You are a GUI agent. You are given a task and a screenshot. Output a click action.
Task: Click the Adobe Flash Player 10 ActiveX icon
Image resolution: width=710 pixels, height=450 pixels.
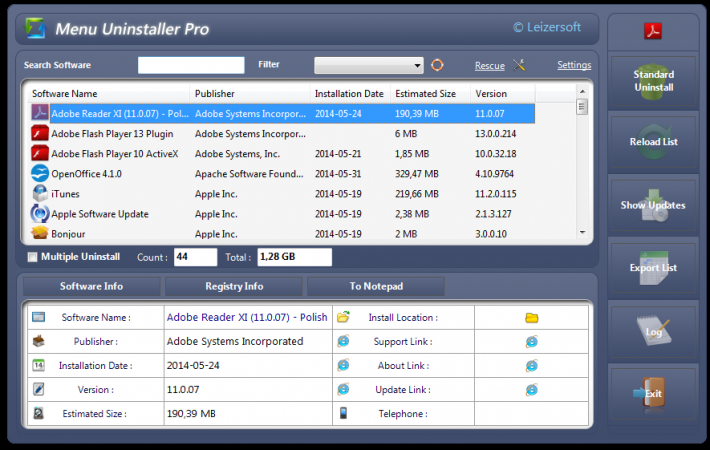[x=40, y=153]
